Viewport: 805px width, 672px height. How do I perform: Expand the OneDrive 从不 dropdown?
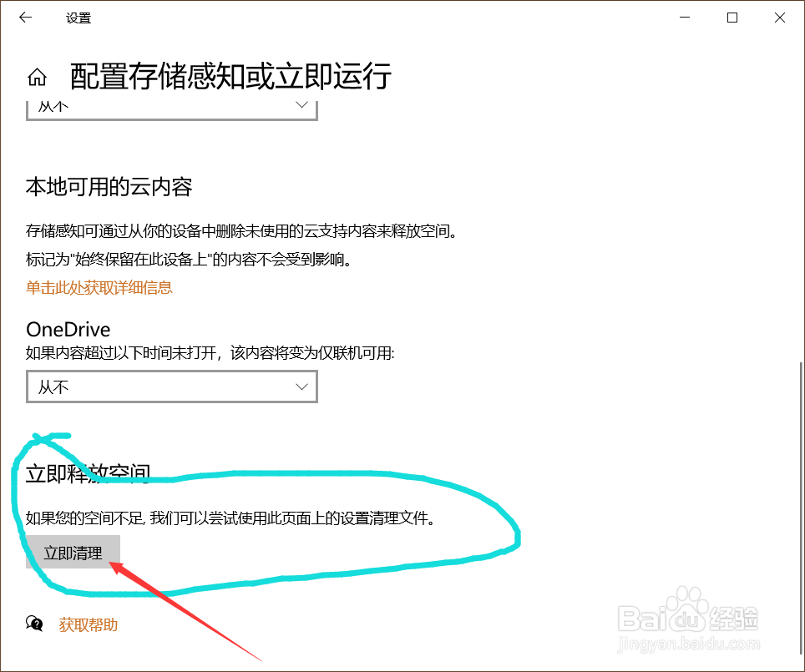(x=171, y=387)
